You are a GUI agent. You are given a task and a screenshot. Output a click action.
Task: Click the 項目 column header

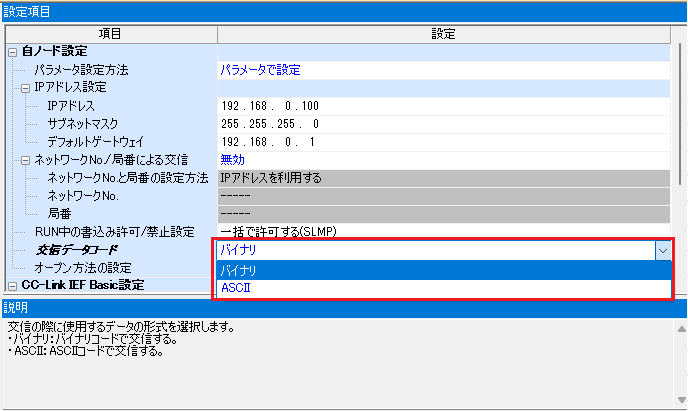click(x=111, y=34)
